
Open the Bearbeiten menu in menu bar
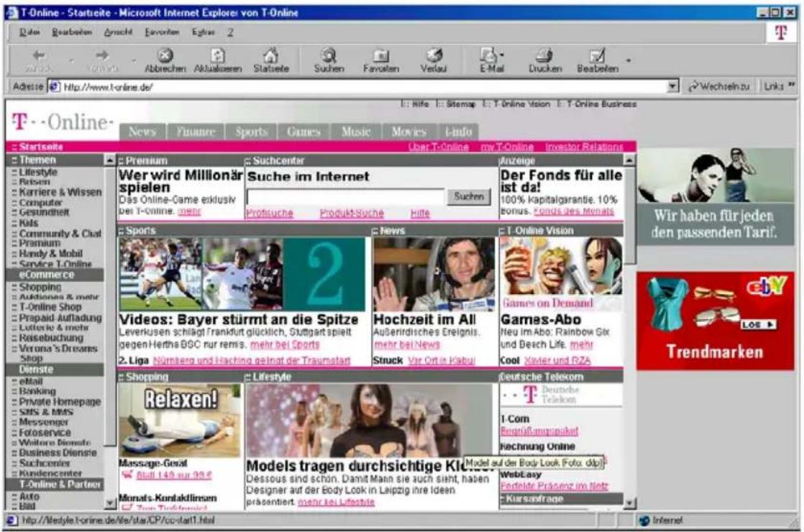pyautogui.click(x=72, y=32)
